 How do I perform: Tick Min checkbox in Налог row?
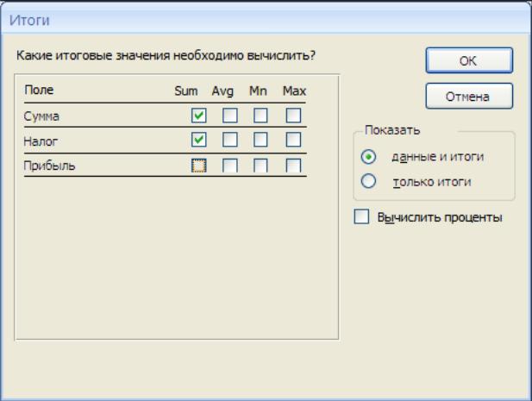coord(260,140)
